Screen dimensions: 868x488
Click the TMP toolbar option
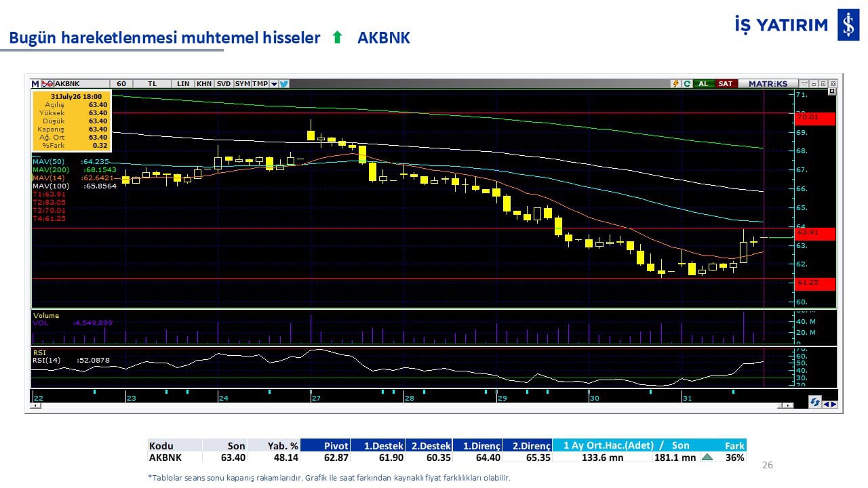[x=260, y=84]
